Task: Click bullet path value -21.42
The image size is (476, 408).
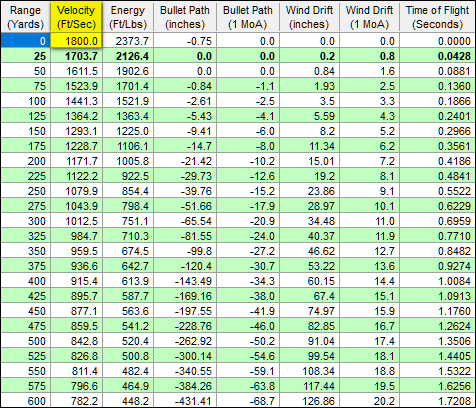Action: (185, 161)
